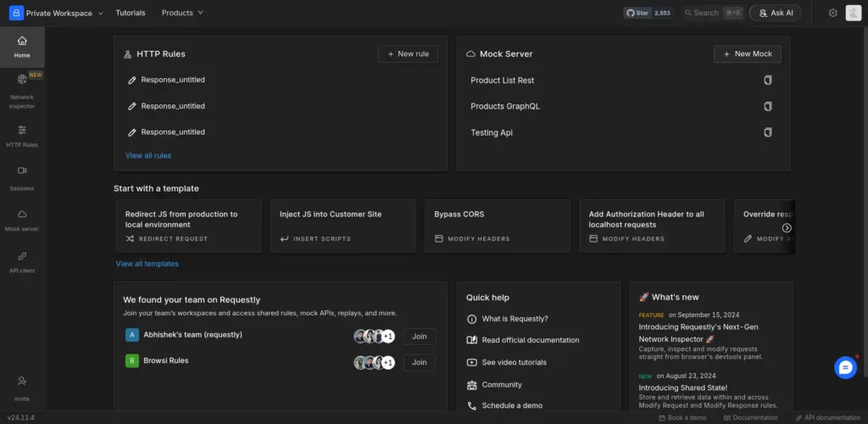Open the third Response_untitled rule name
Image resolution: width=868 pixels, height=424 pixels.
tap(173, 131)
